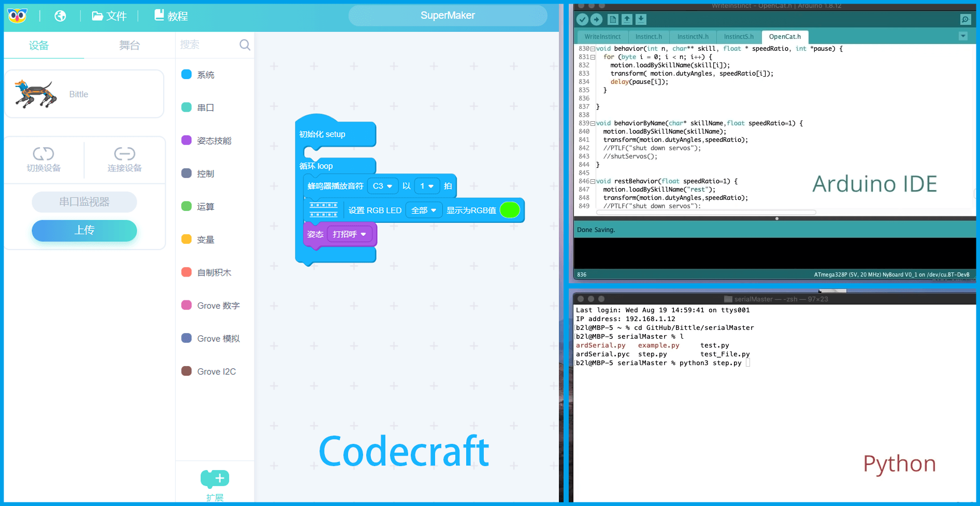
Task: Collapse the for loop fold at line 831
Action: pos(593,57)
